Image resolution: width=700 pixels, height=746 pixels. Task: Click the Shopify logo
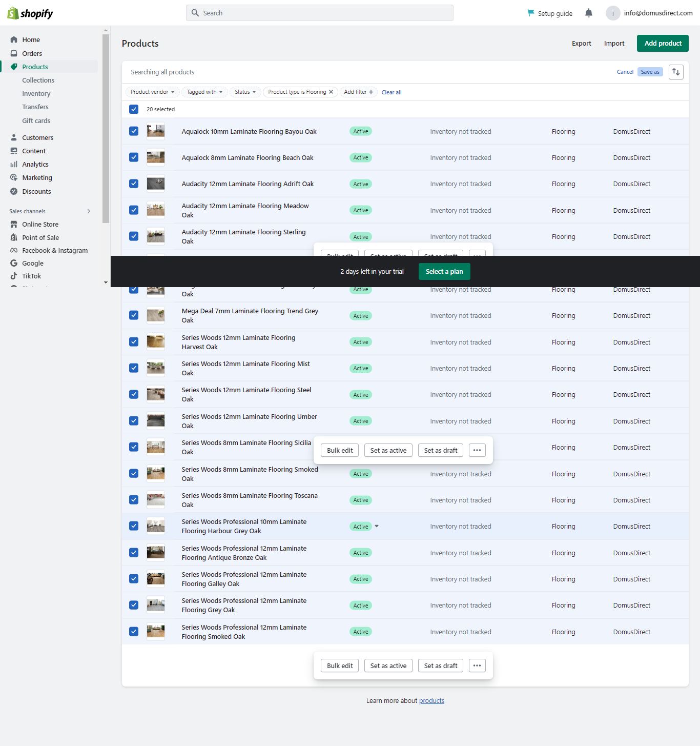(x=30, y=13)
